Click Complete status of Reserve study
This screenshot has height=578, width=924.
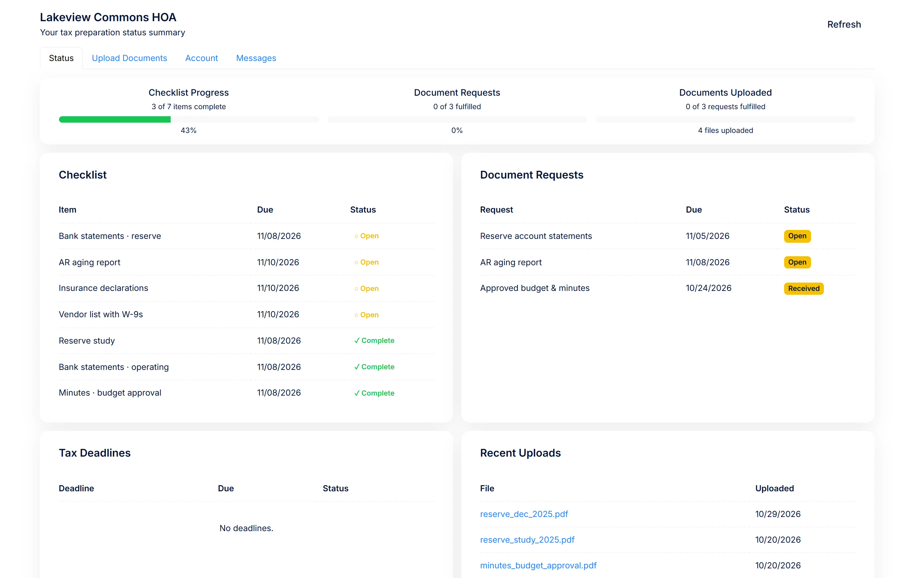(374, 340)
